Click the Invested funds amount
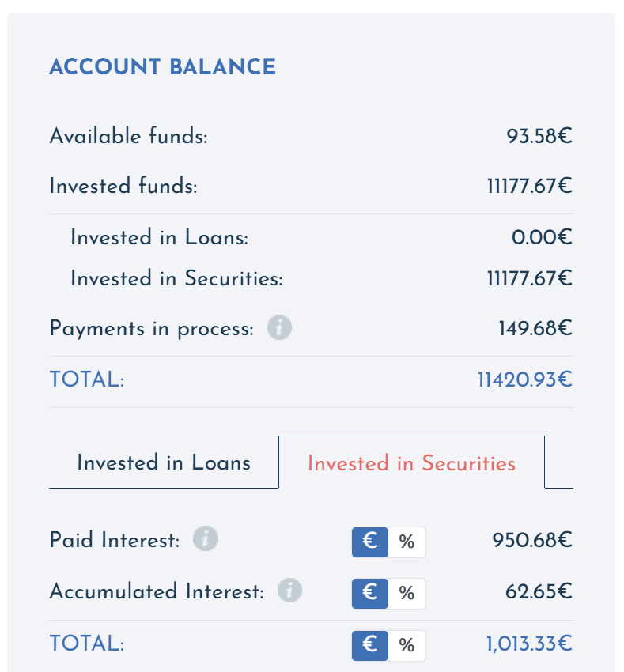Image resolution: width=624 pixels, height=672 pixels. 530,187
